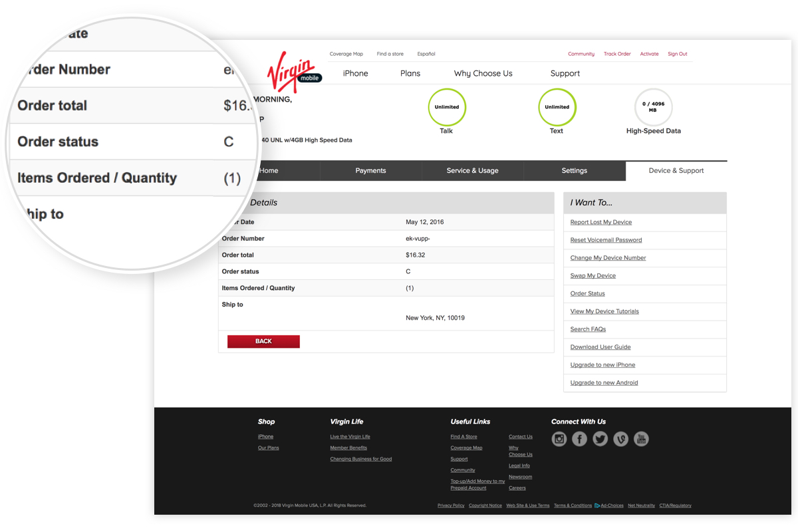This screenshot has width=798, height=532.
Task: Open Newsroom footer link
Action: coord(520,477)
